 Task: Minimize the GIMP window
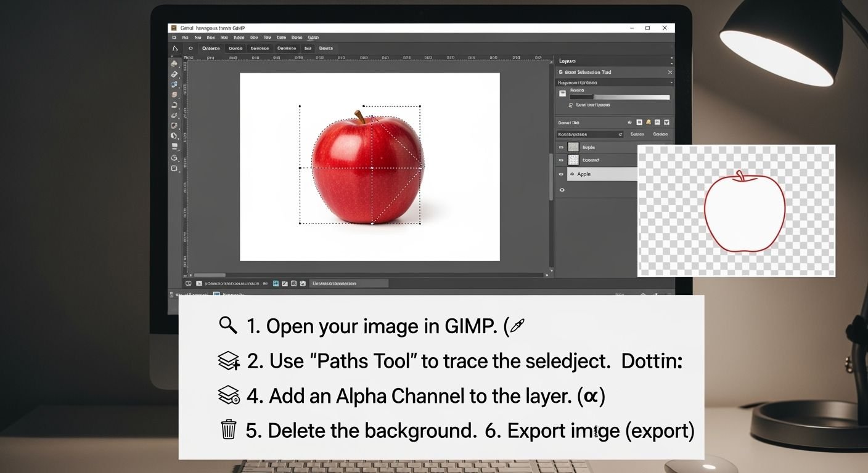(632, 28)
